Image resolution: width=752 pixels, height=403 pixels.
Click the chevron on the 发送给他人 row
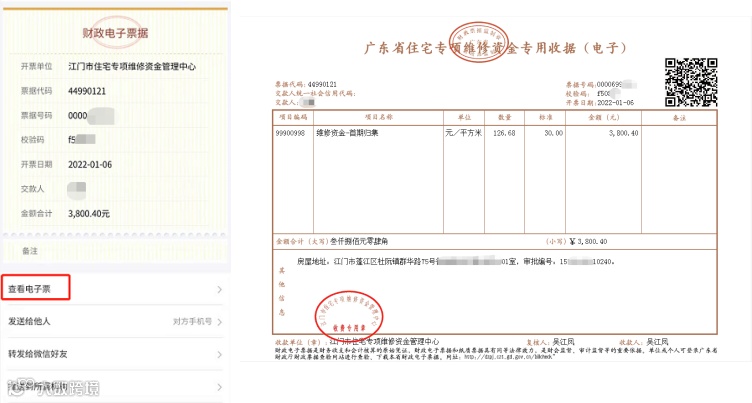[220, 322]
